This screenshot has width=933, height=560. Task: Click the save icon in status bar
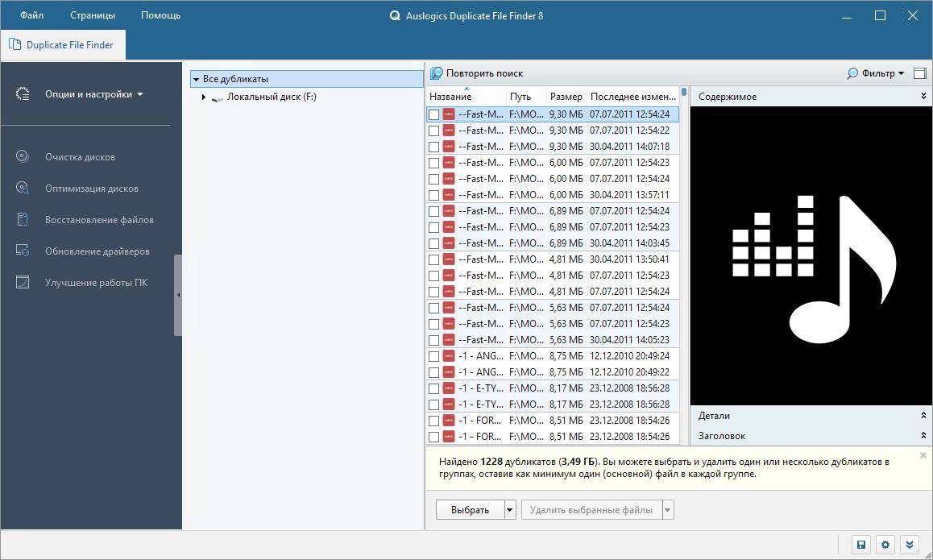pyautogui.click(x=861, y=545)
